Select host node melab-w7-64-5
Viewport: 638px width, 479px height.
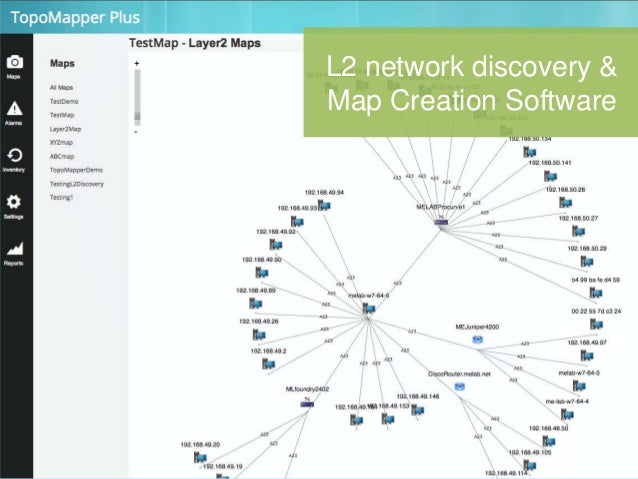(x=579, y=385)
